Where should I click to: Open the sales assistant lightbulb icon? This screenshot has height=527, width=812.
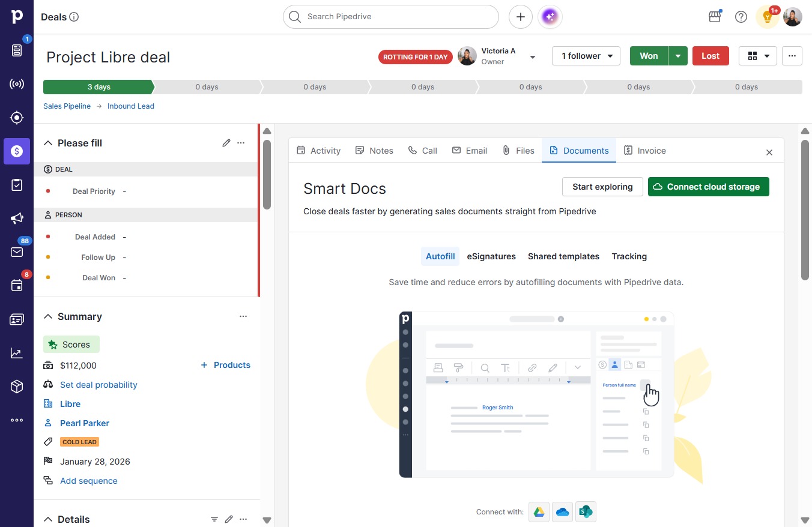coord(767,17)
